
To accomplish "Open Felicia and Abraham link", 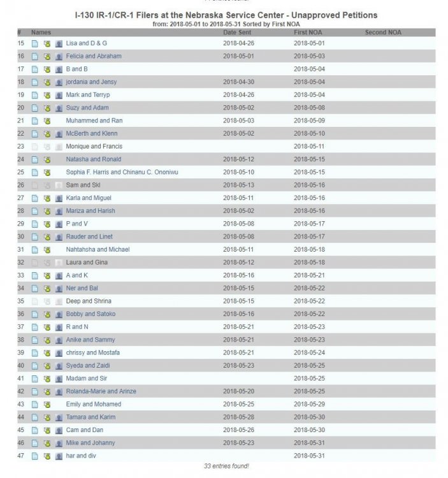I will [x=94, y=56].
